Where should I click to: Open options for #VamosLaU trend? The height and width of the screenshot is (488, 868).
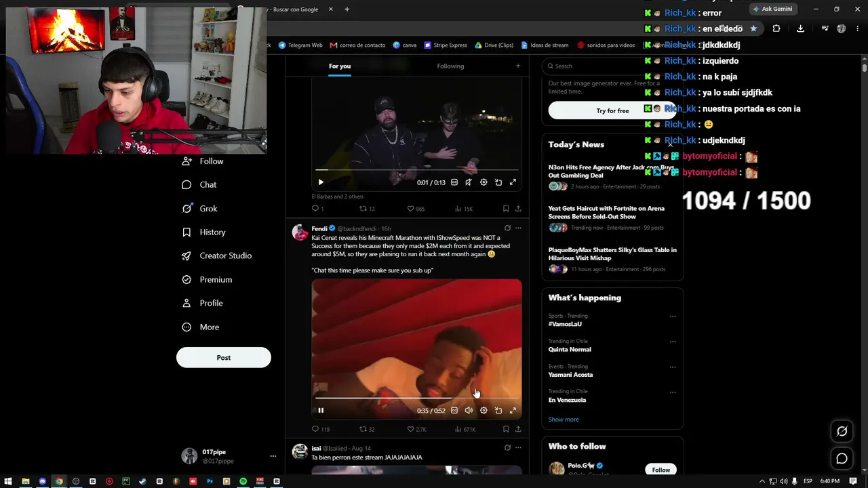[673, 317]
